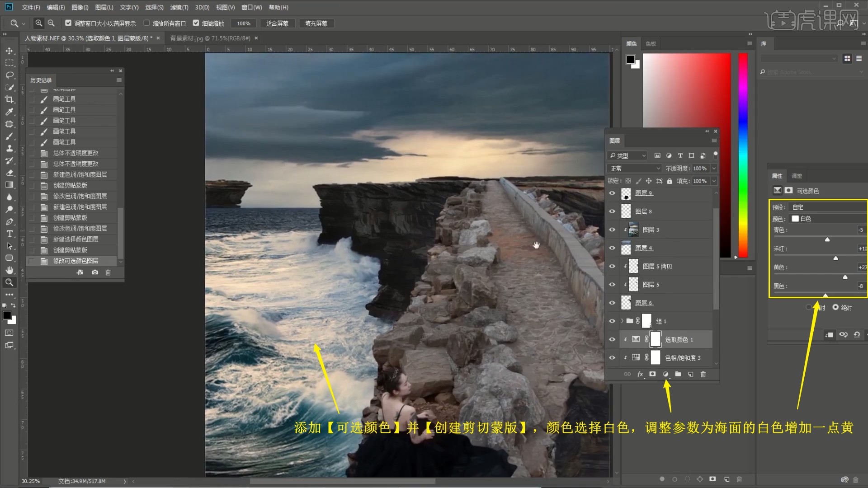Viewport: 868px width, 488px height.
Task: Pick the Lasso tool
Action: tap(9, 75)
